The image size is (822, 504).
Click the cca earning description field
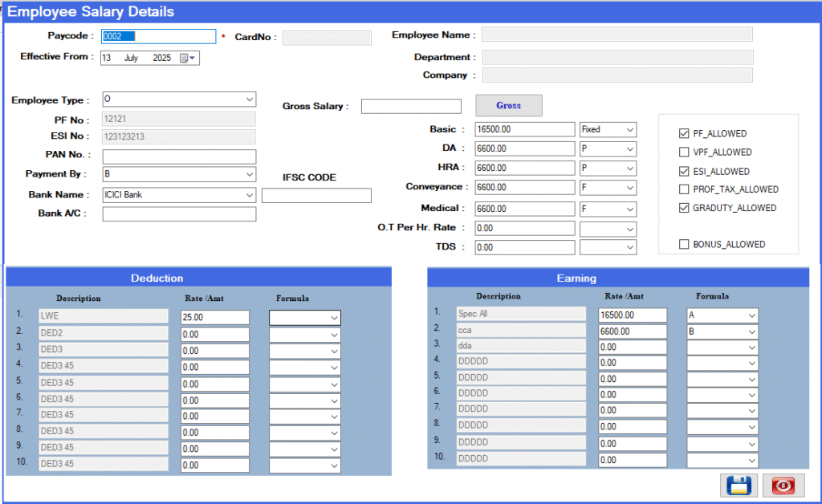click(x=521, y=331)
